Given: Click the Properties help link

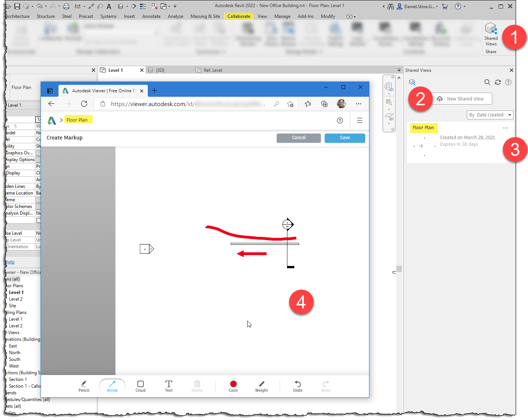Looking at the screenshot, I should 10,262.
